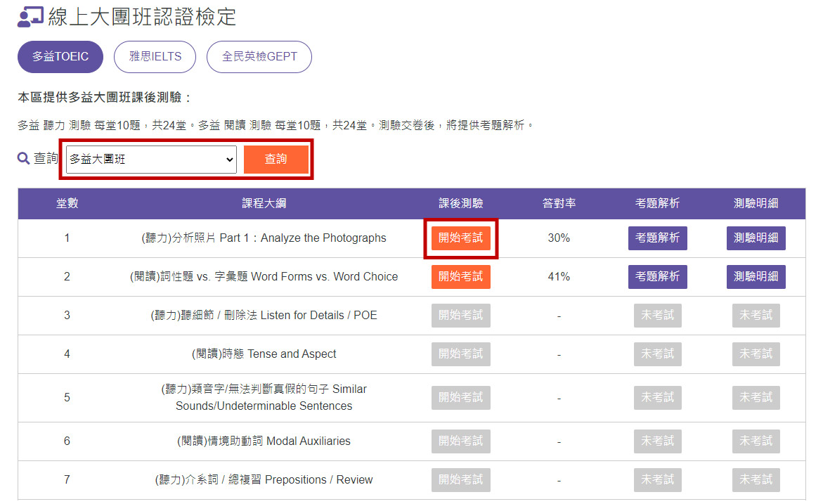The width and height of the screenshot is (823, 504).
Task: Select Prepositions / Review course title
Action: pyautogui.click(x=264, y=480)
